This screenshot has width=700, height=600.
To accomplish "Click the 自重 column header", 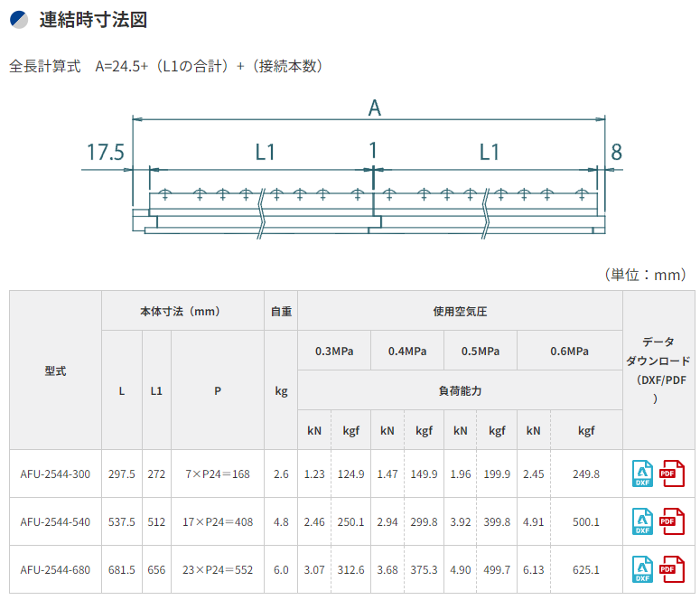I will point(281,311).
